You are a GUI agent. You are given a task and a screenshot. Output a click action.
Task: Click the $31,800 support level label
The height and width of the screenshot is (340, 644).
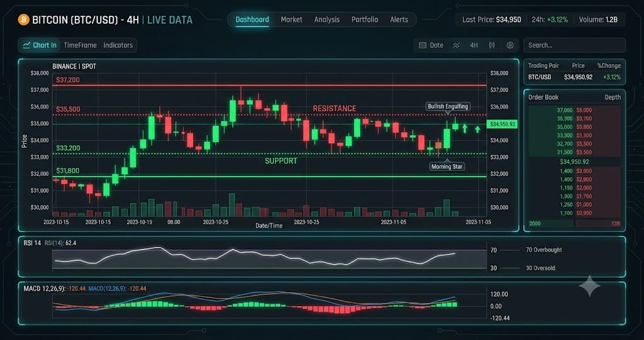pos(68,170)
